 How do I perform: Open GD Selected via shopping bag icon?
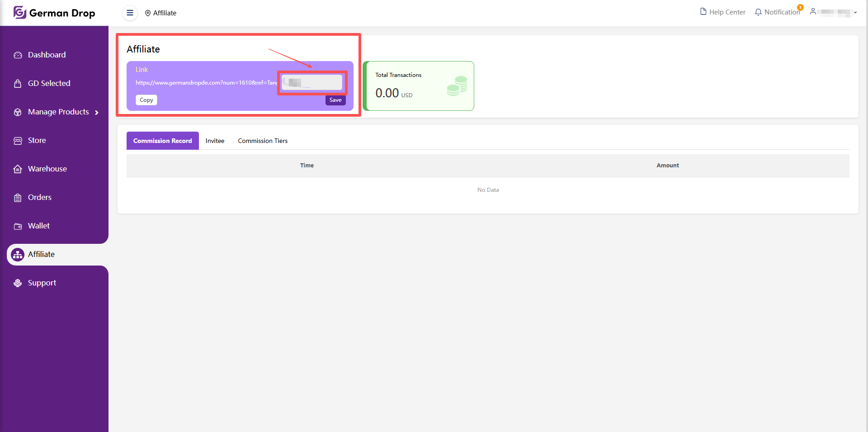(x=18, y=84)
